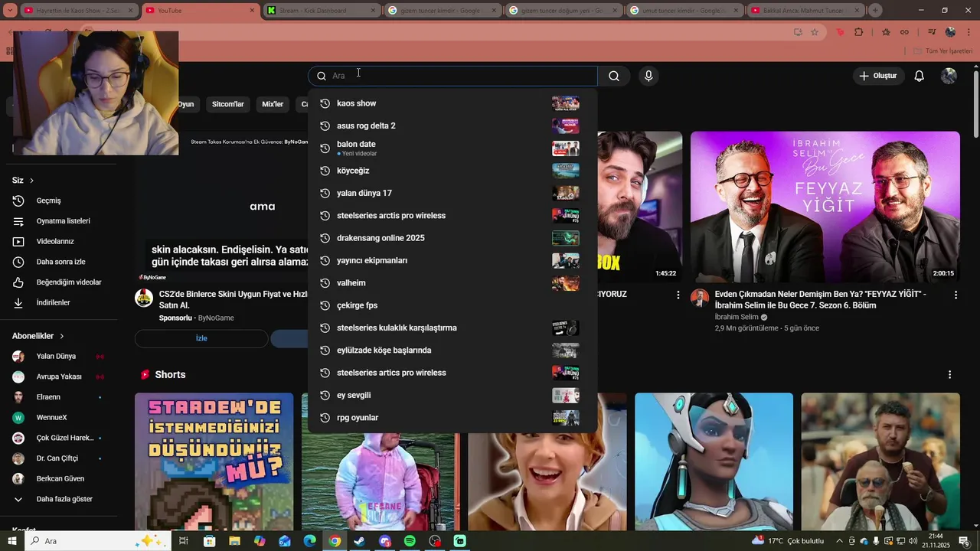The height and width of the screenshot is (551, 980).
Task: Select 'köyceğiz' search suggestion
Action: [452, 171]
